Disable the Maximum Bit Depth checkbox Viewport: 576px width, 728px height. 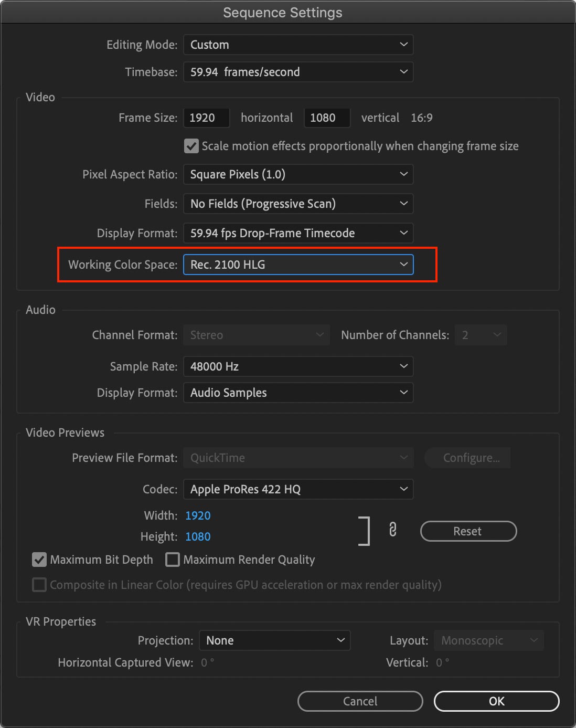coord(39,560)
